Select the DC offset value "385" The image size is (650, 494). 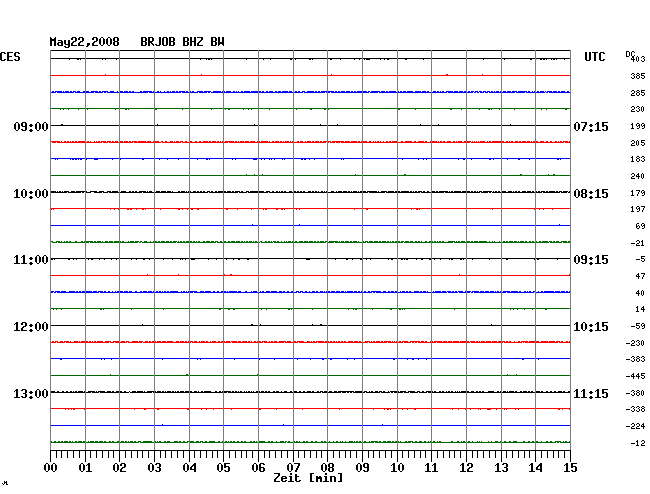coord(638,76)
